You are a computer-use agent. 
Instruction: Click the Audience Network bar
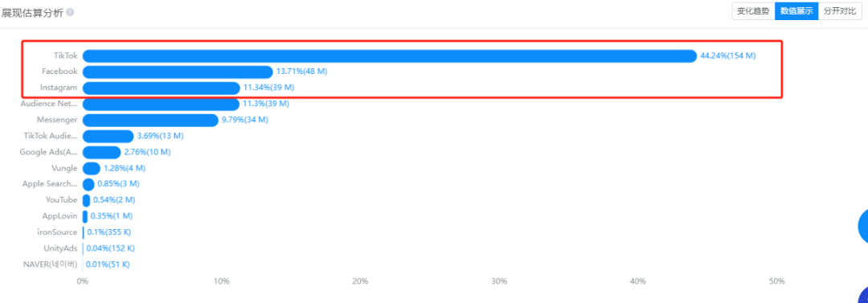click(161, 104)
